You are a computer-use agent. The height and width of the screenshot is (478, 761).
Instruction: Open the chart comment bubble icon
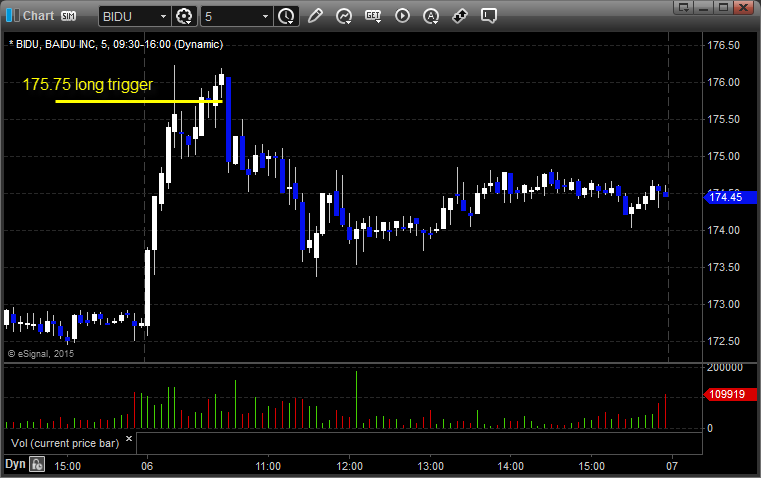pyautogui.click(x=489, y=16)
